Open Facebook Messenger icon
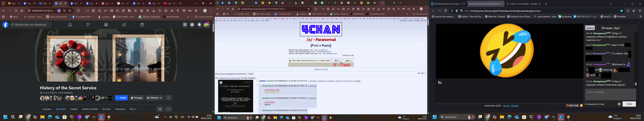This screenshot has height=121, width=644. coord(192,25)
